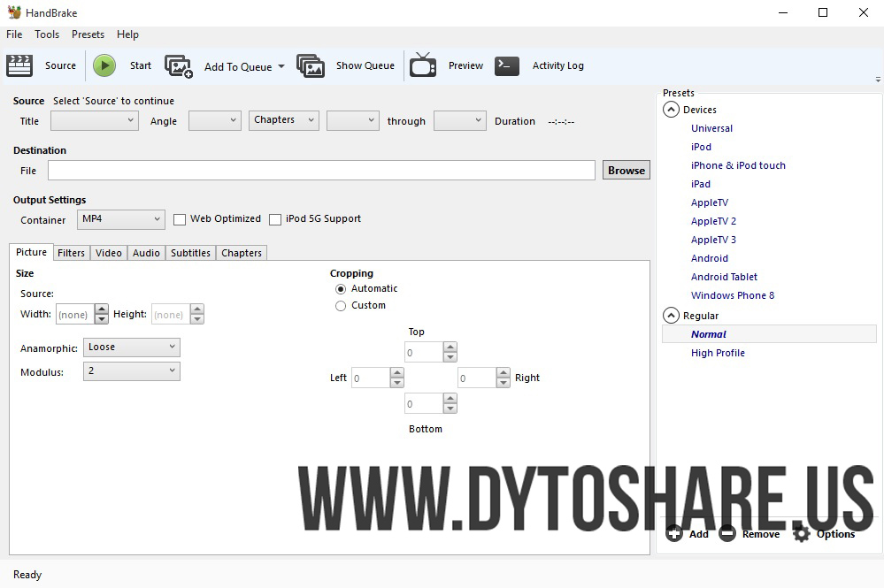Click the Source toolbar label
Image resolution: width=884 pixels, height=588 pixels.
coord(60,66)
